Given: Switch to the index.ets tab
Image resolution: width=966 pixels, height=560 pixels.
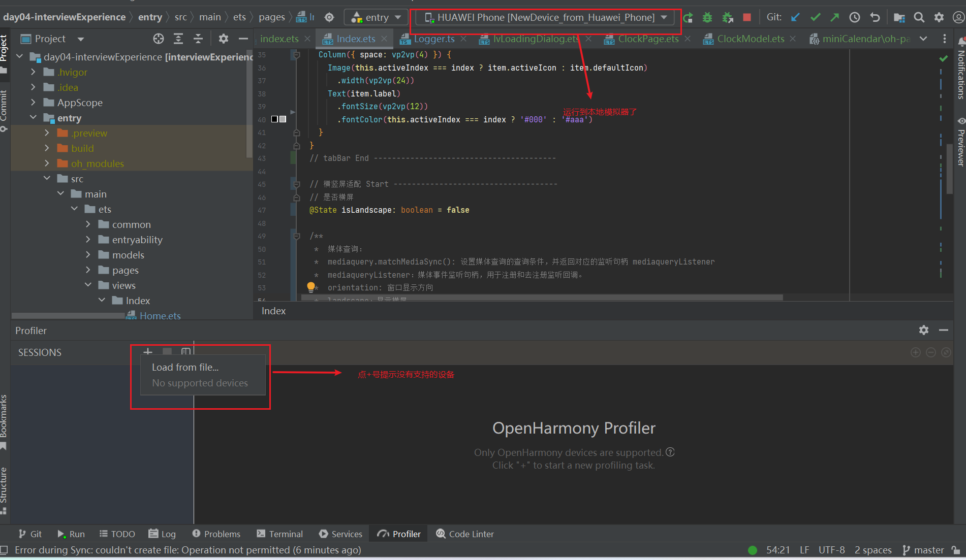Looking at the screenshot, I should tap(279, 39).
